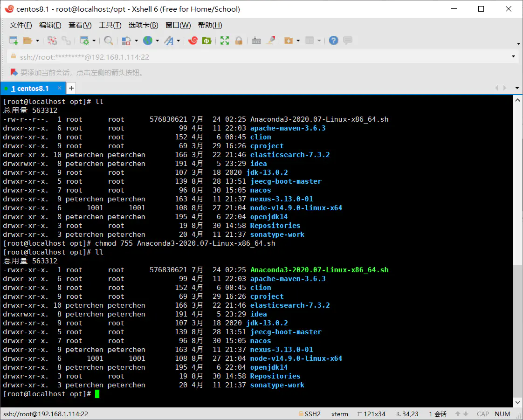Open the 工具(T) menu
The height and width of the screenshot is (420, 523).
(110, 25)
